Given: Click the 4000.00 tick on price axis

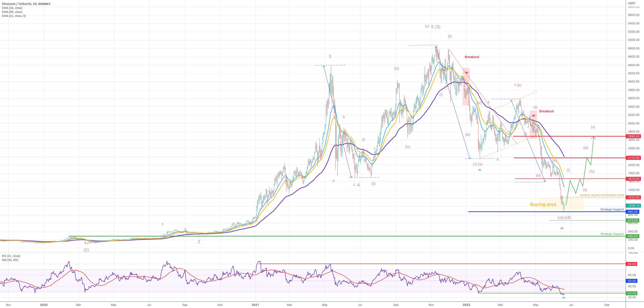Looking at the screenshot, I should pos(634,82).
